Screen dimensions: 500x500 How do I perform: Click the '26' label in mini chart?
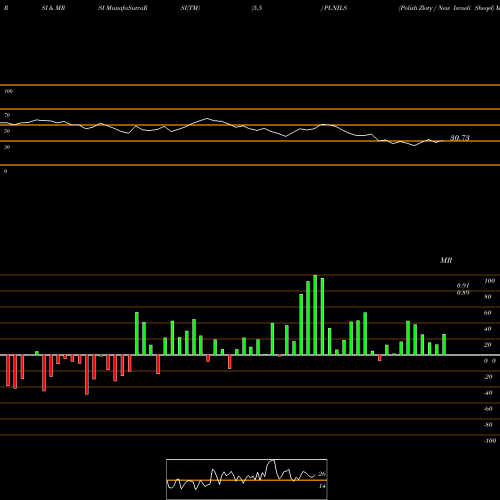point(322,474)
